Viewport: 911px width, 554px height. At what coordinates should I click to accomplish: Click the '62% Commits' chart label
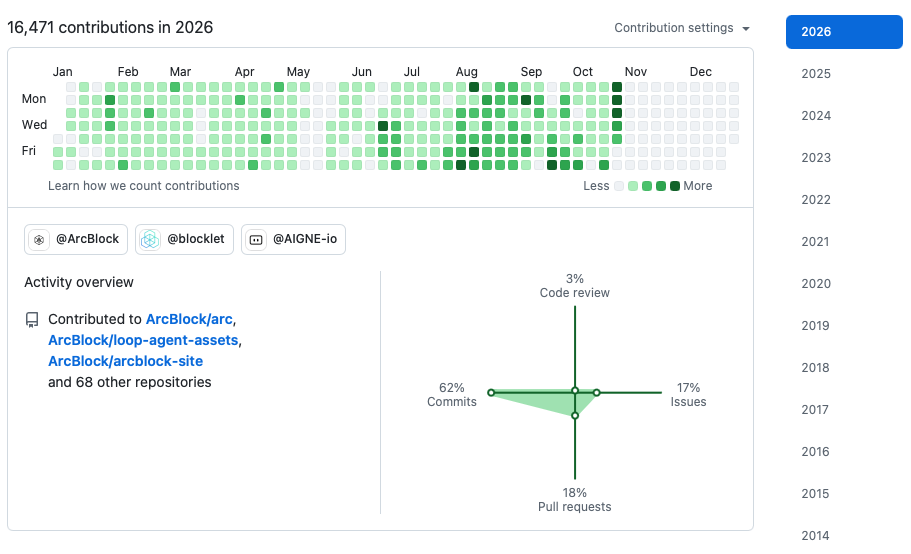coord(451,395)
